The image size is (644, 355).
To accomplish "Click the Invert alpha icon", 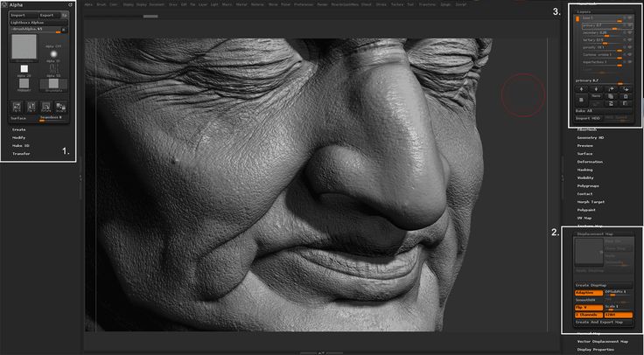I will click(60, 107).
